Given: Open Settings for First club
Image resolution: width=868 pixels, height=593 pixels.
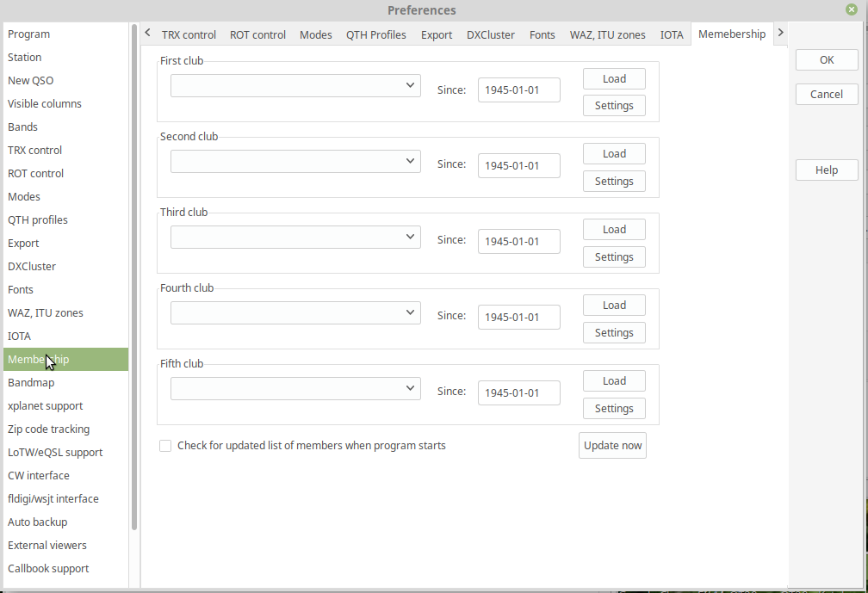Looking at the screenshot, I should [x=614, y=105].
